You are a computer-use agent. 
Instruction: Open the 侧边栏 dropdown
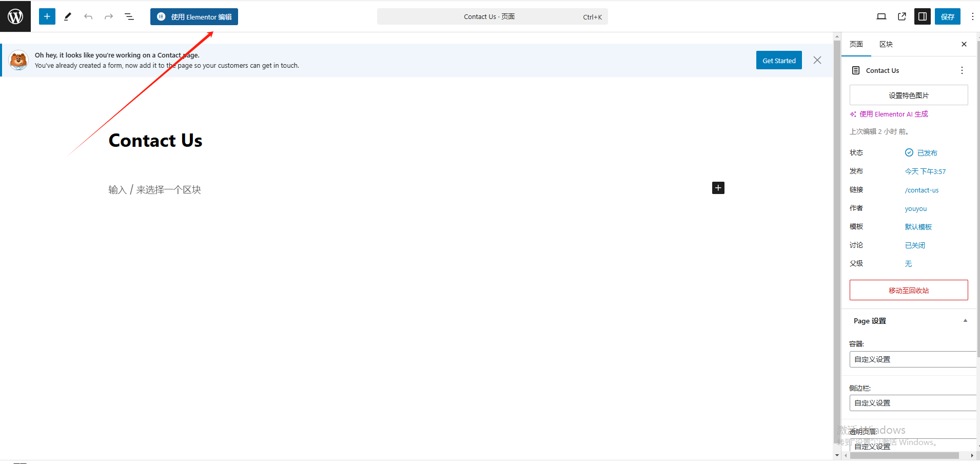[912, 403]
